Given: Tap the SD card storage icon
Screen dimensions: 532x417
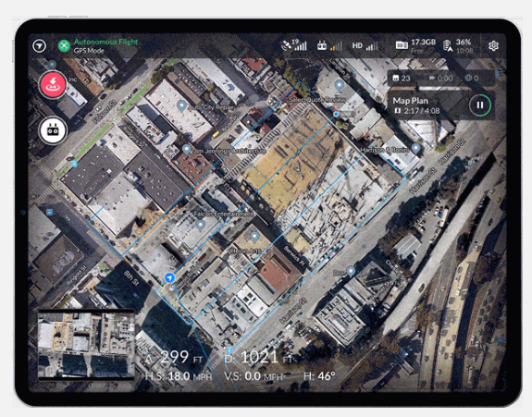Looking at the screenshot, I should pyautogui.click(x=402, y=45).
